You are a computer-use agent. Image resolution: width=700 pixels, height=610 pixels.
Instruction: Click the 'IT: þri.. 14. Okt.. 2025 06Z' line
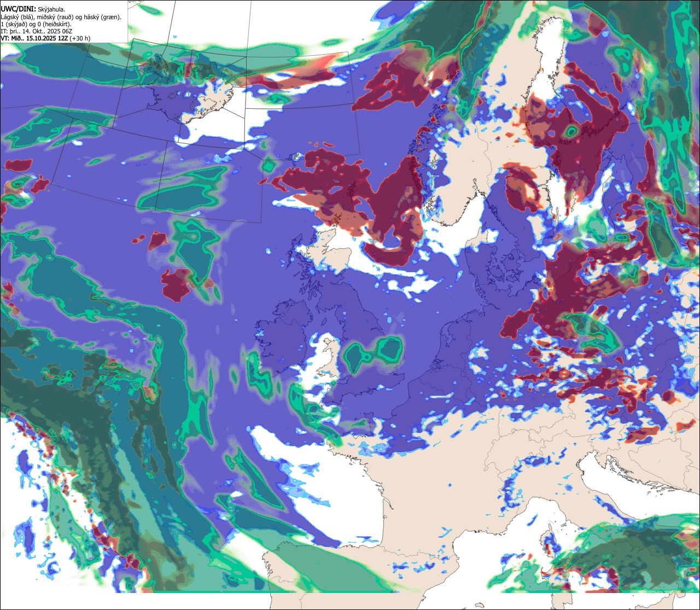click(36, 31)
